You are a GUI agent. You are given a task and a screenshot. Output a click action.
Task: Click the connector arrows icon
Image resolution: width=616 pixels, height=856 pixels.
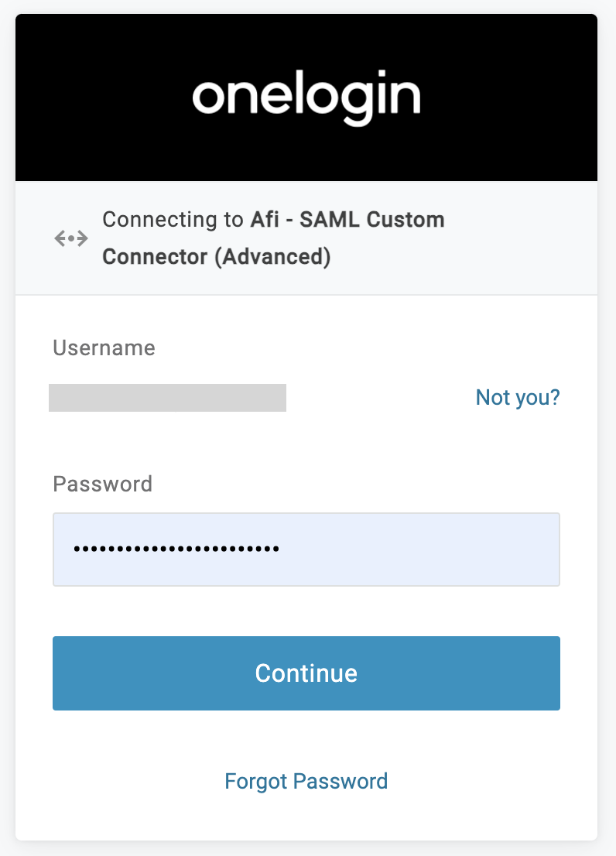[70, 239]
